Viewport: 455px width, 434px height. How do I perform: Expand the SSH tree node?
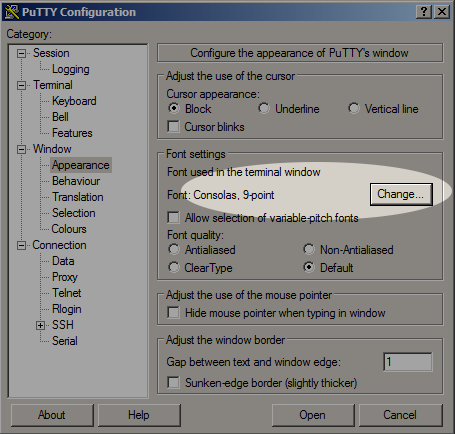(x=40, y=325)
